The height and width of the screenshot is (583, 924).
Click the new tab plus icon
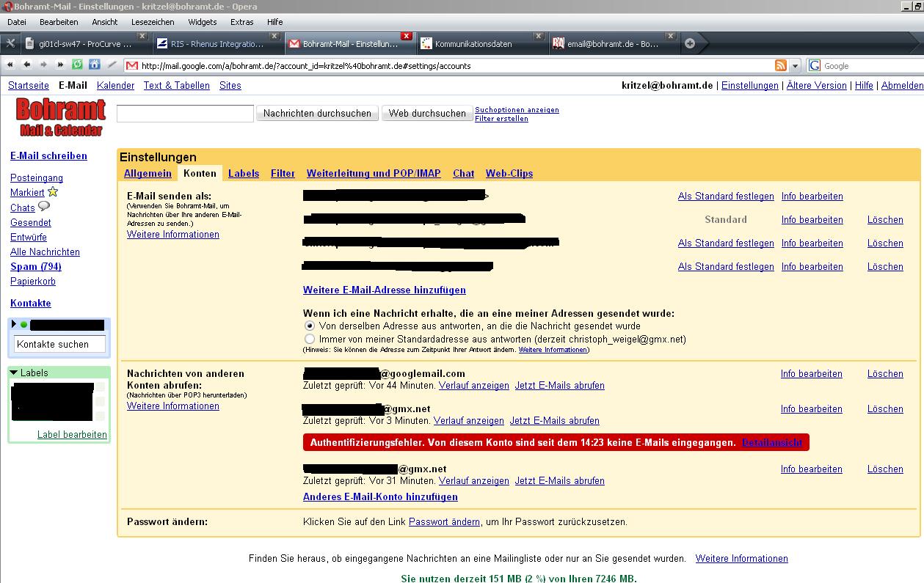(689, 43)
